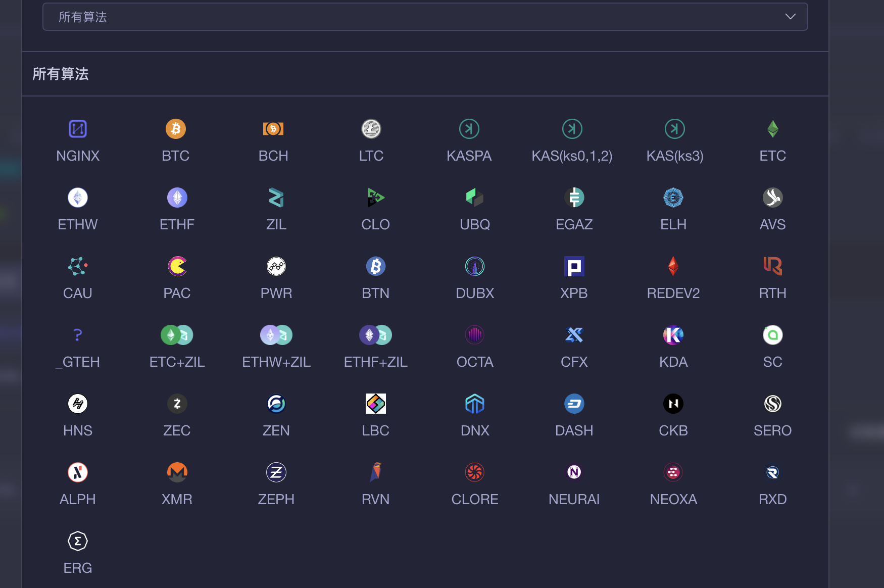The image size is (884, 588).
Task: Select the _GTEH question mark icon
Action: [x=78, y=335]
